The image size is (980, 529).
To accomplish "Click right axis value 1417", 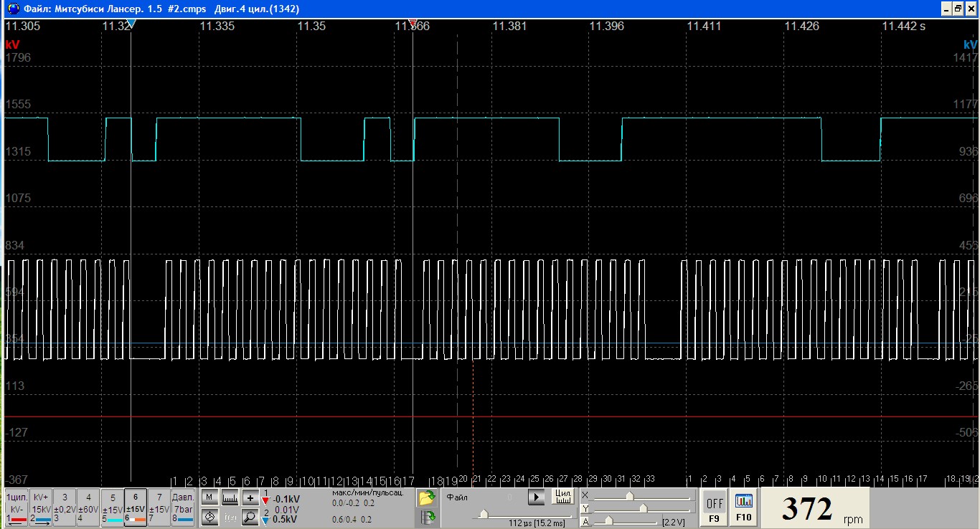I will [x=966, y=57].
